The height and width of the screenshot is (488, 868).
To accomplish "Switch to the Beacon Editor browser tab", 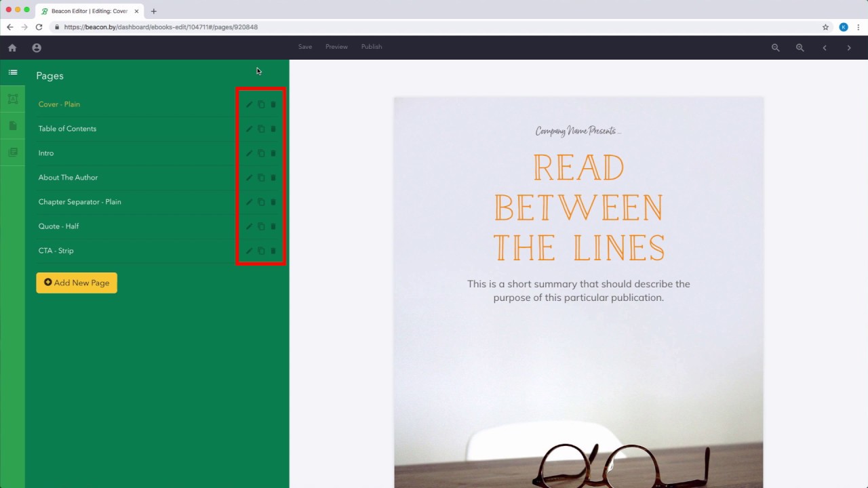I will (x=90, y=11).
